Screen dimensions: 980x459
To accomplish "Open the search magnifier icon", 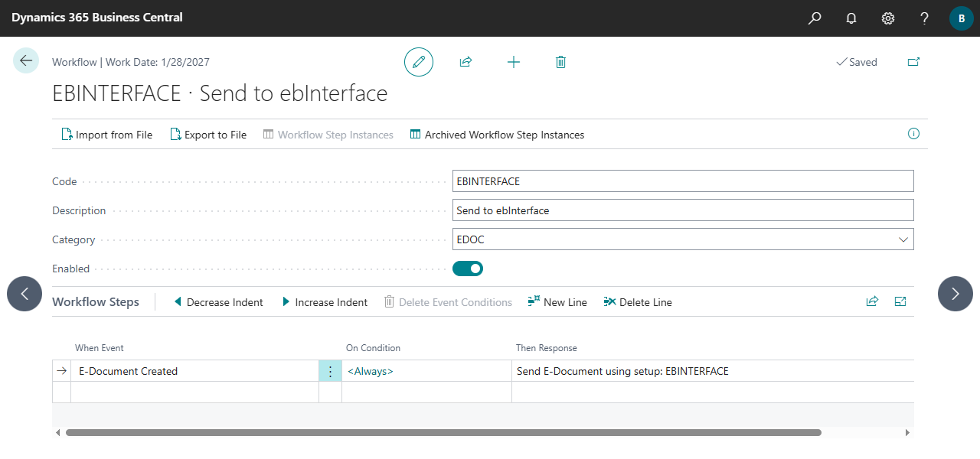I will (x=815, y=18).
